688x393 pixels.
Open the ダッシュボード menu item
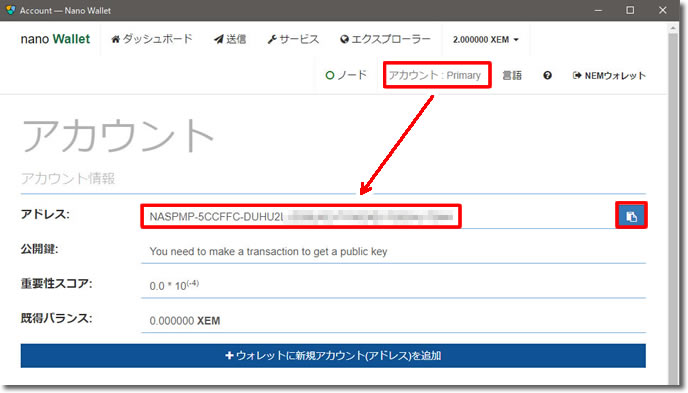[152, 39]
